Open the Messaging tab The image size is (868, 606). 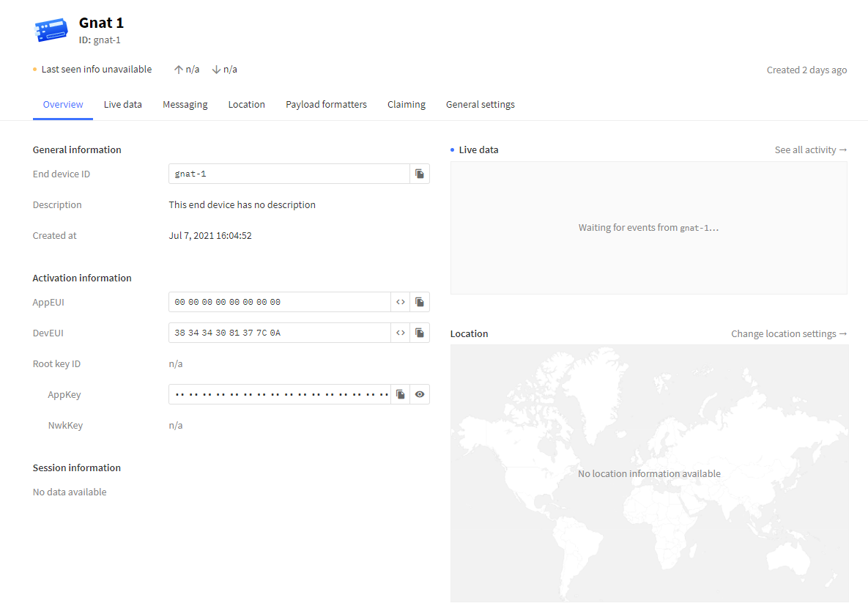point(185,105)
